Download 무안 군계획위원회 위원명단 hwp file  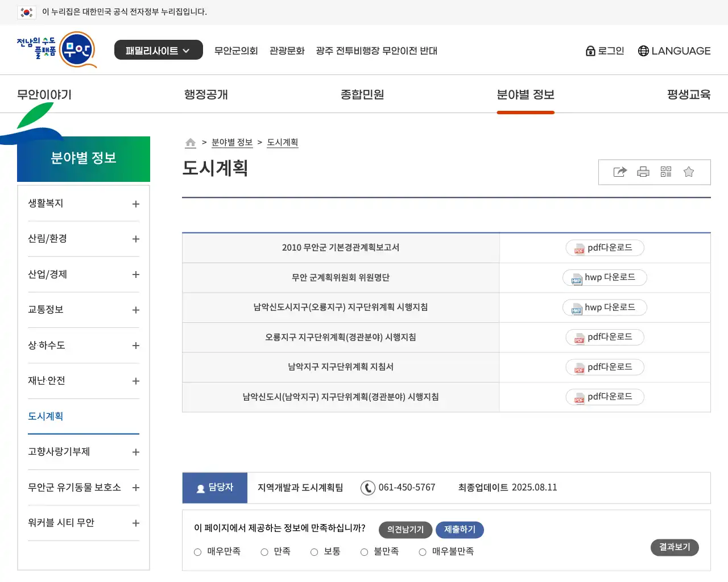[x=605, y=277]
